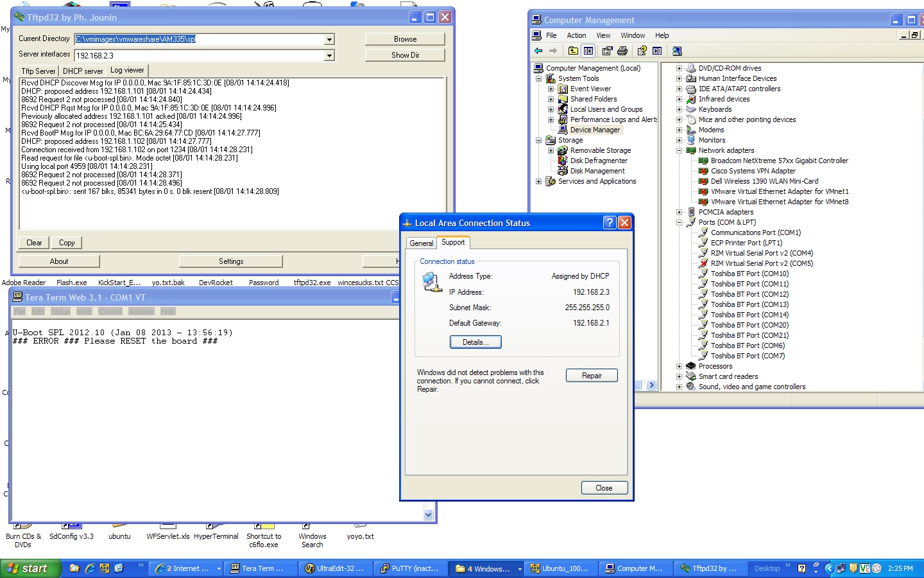The height and width of the screenshot is (578, 924).
Task: Open the View menu in Computer Management
Action: (x=603, y=35)
